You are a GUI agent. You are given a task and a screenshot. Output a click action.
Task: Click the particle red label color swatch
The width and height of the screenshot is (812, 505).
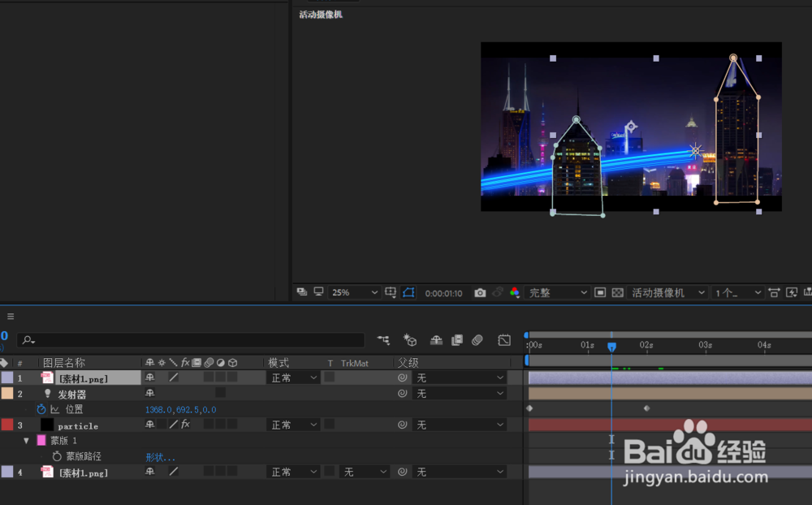point(7,425)
